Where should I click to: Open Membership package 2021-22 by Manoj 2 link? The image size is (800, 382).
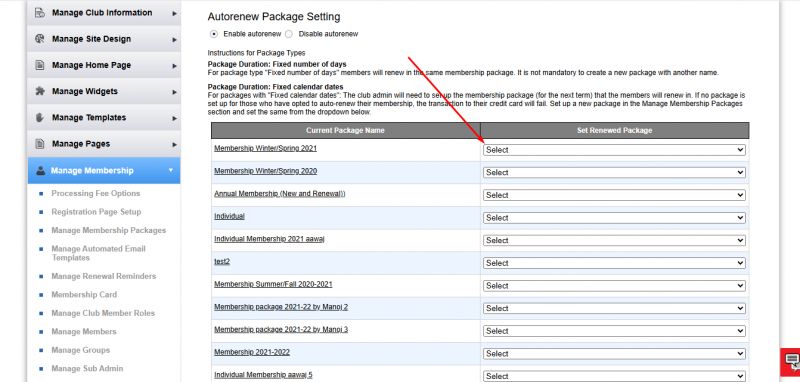(x=281, y=307)
